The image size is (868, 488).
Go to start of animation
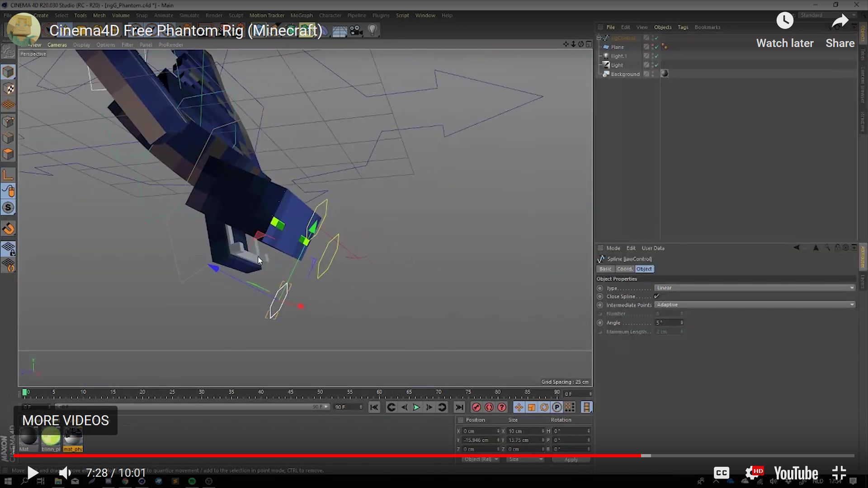[x=374, y=408]
